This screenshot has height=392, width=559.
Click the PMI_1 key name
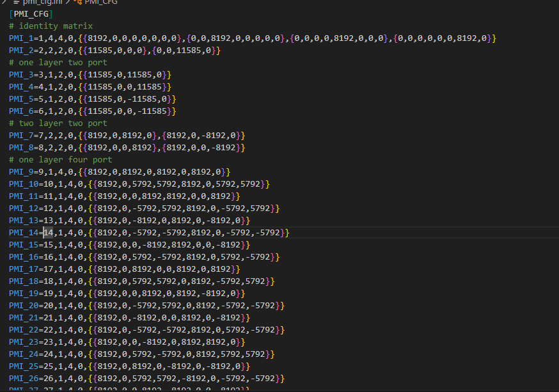point(21,38)
